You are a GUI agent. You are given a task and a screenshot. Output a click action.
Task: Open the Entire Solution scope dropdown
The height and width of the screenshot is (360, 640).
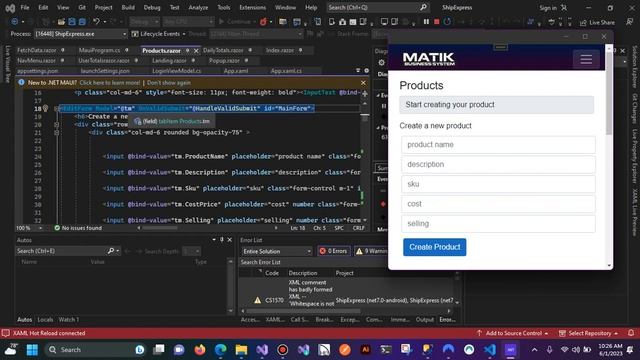(277, 251)
